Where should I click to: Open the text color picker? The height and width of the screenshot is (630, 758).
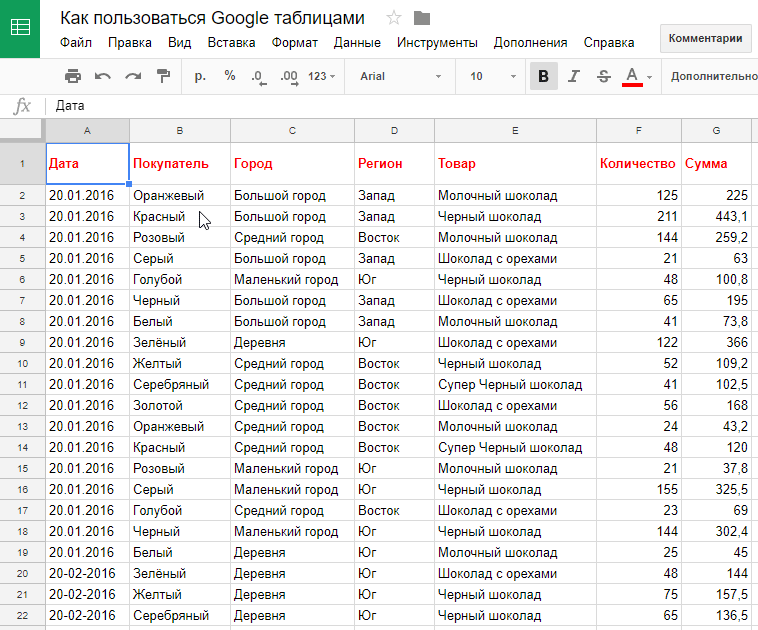click(632, 76)
